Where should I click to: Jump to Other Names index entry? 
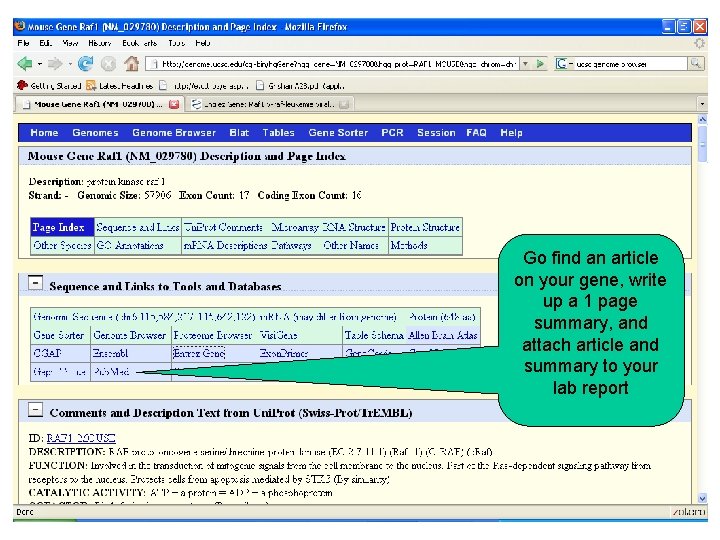tap(351, 245)
